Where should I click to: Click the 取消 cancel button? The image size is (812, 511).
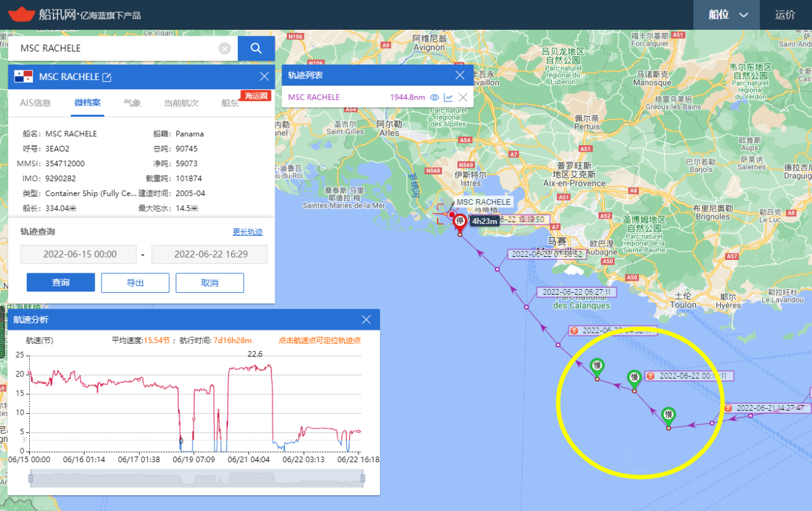click(x=210, y=283)
